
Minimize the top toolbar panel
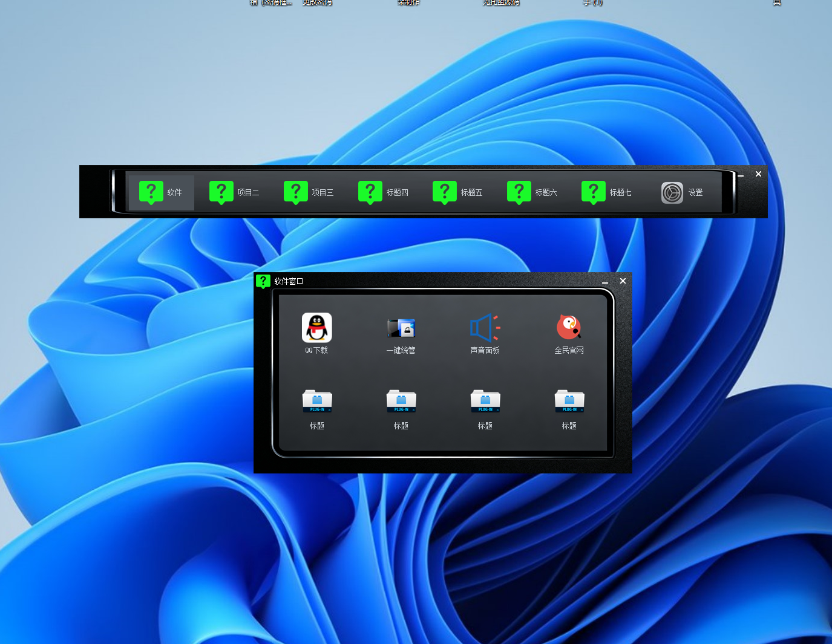click(741, 175)
